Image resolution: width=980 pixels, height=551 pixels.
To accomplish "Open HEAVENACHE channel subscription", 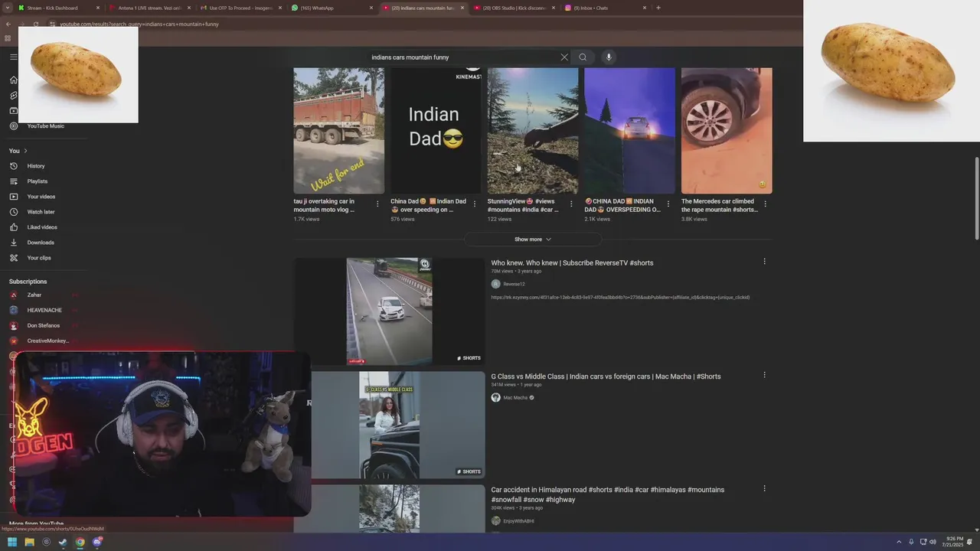I will (x=44, y=311).
